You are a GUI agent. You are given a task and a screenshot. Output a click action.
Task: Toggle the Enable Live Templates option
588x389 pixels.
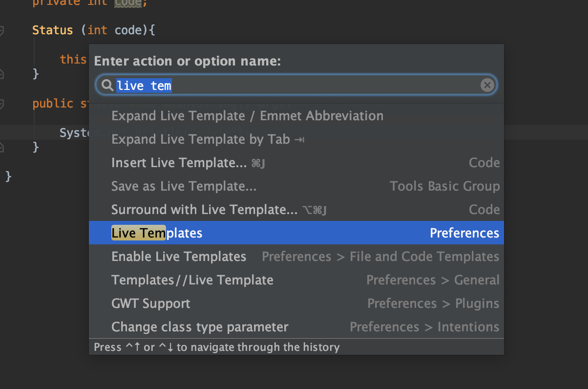(179, 257)
